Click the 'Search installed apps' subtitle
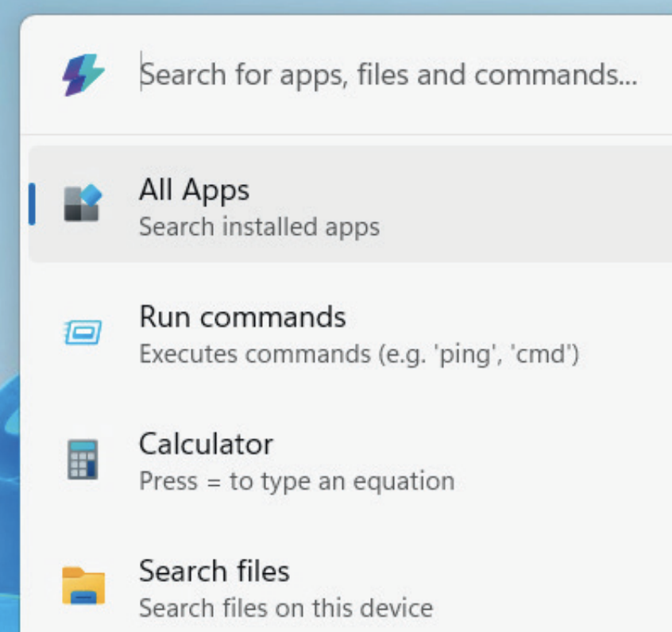Viewport: 672px width, 632px height. click(x=259, y=228)
